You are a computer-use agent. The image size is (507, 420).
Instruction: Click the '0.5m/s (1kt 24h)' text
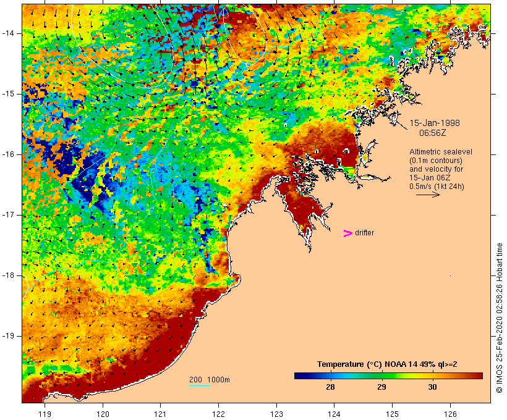[437, 187]
